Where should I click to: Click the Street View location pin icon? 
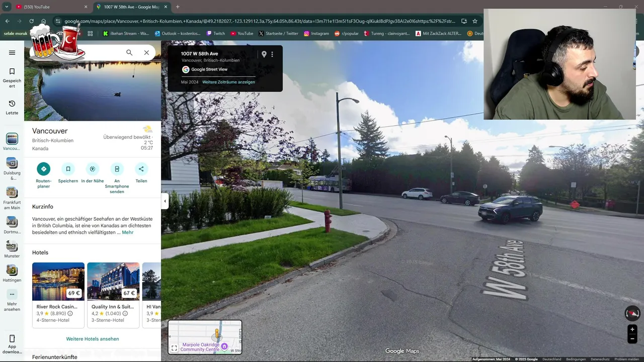click(x=264, y=54)
